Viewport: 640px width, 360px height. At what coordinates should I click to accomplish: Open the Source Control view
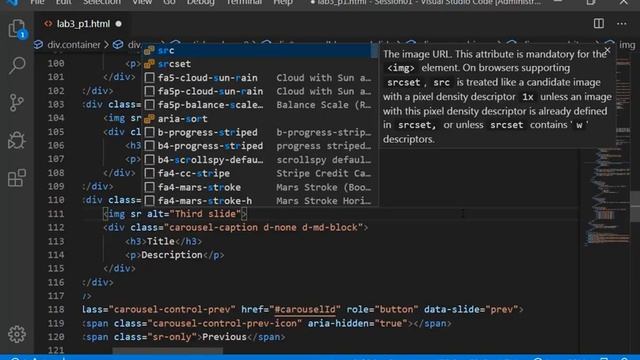17,102
